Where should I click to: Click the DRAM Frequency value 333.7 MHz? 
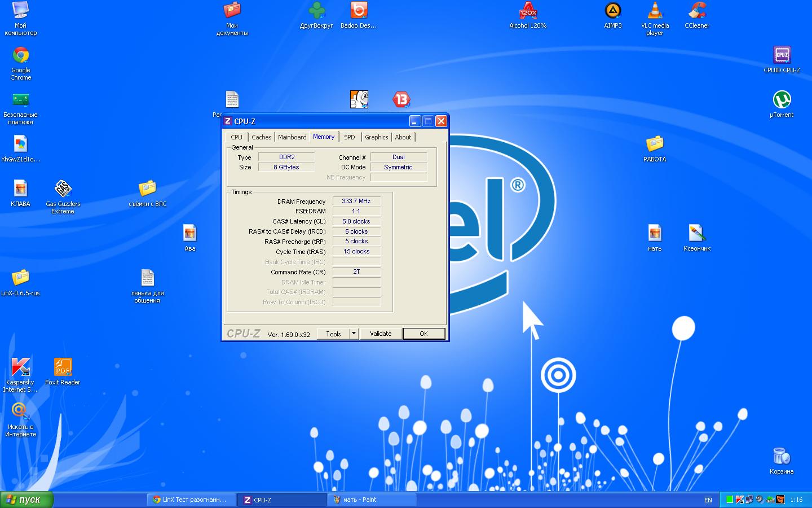click(x=356, y=201)
